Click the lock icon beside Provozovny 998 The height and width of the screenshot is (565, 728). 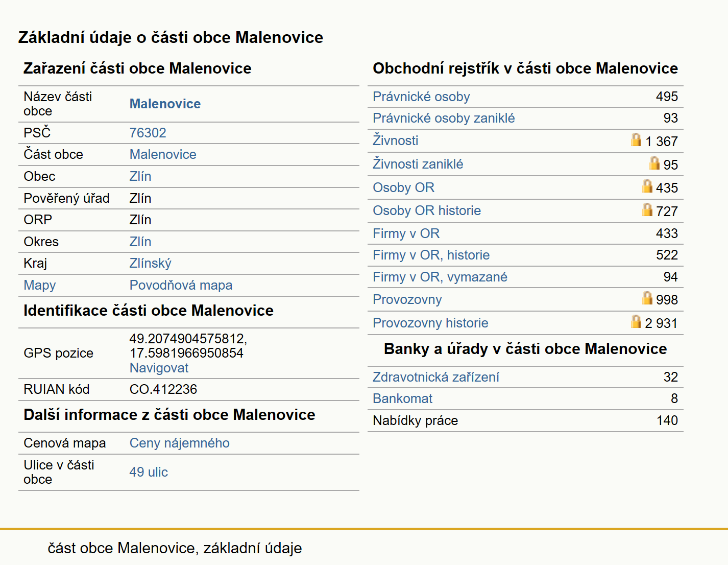tap(647, 298)
